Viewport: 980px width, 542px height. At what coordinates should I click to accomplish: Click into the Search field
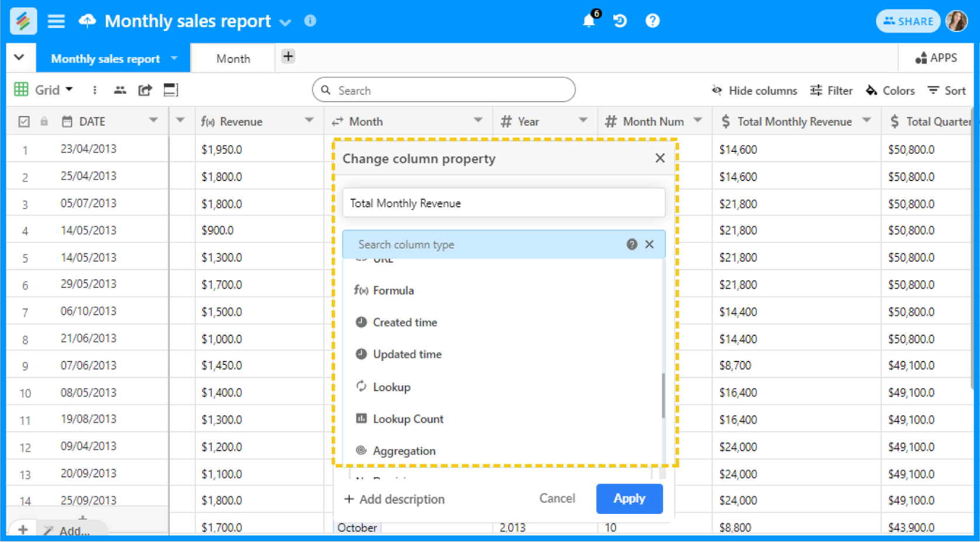[x=444, y=90]
